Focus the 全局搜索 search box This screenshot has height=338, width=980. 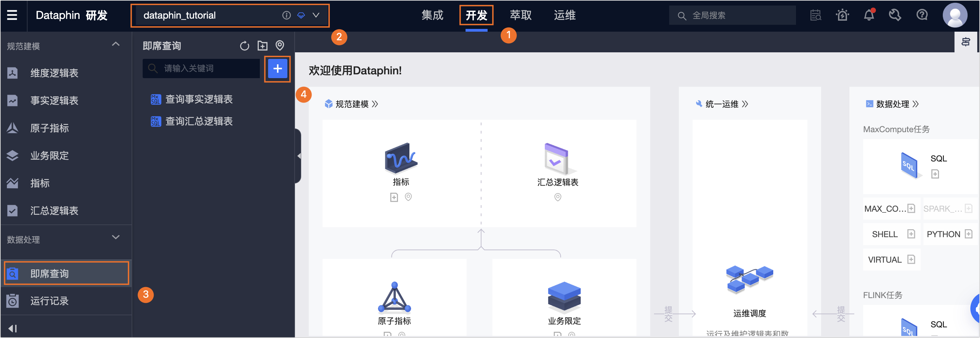click(732, 15)
